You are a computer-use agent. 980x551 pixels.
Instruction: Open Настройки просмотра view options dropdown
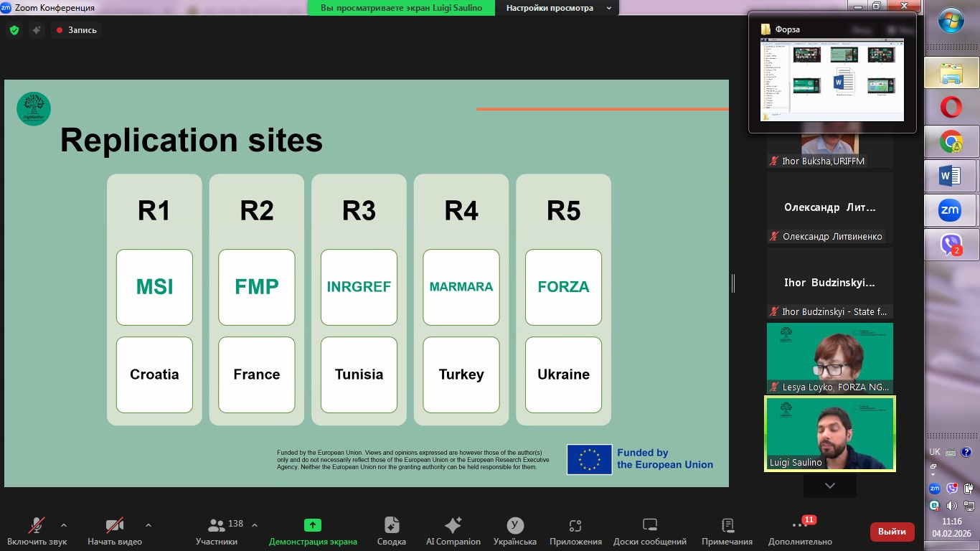558,8
